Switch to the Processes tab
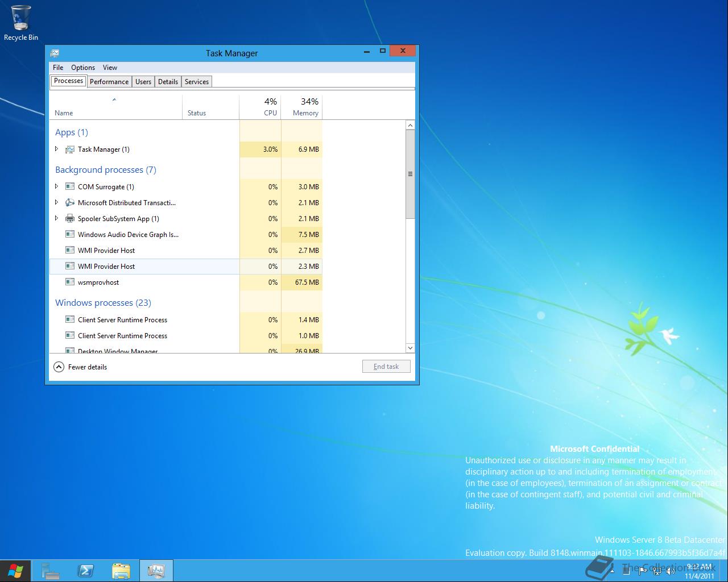The width and height of the screenshot is (728, 582). pos(69,81)
